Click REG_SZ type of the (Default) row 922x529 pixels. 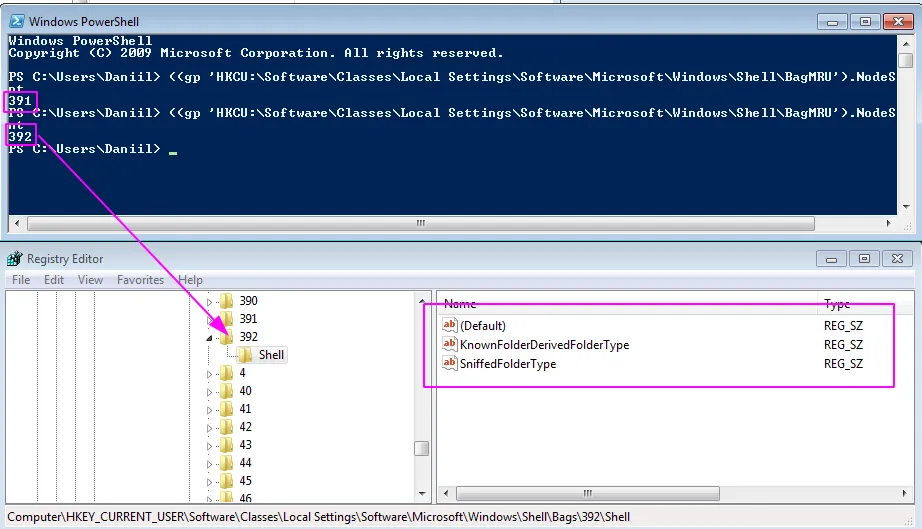pyautogui.click(x=843, y=326)
